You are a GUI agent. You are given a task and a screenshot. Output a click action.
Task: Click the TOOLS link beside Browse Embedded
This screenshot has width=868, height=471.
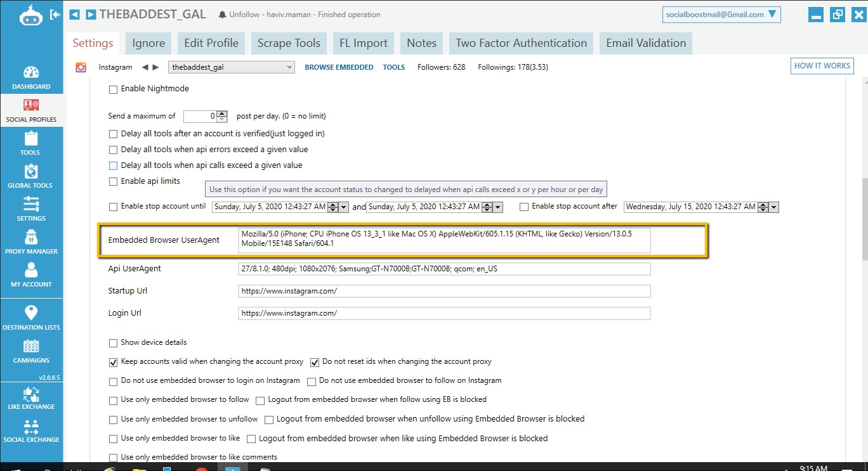point(394,67)
